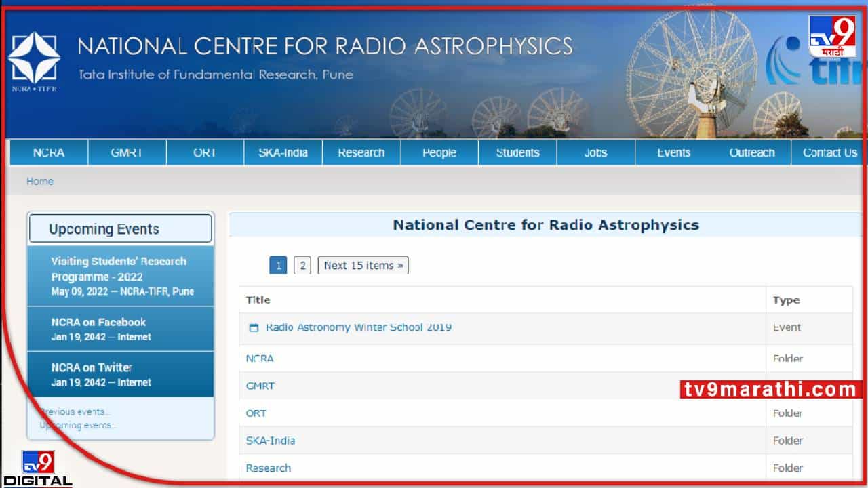The image size is (868, 488).
Task: Open the Jobs menu item
Action: coord(595,152)
